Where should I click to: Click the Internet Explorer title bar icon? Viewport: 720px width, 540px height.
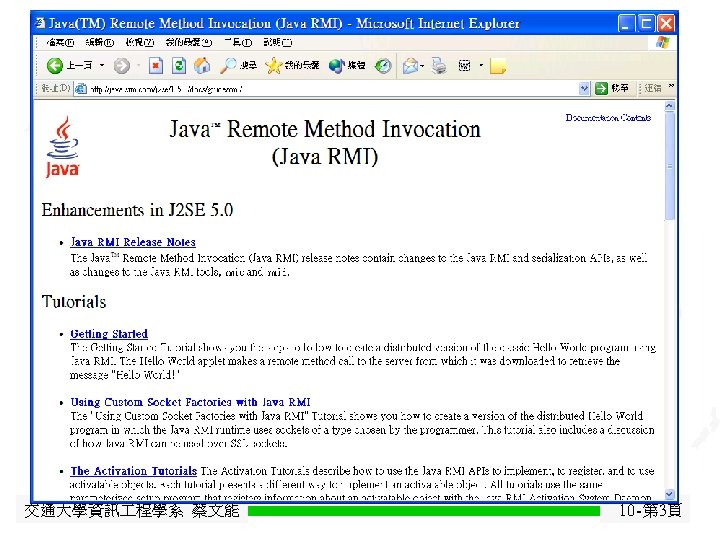(40, 22)
